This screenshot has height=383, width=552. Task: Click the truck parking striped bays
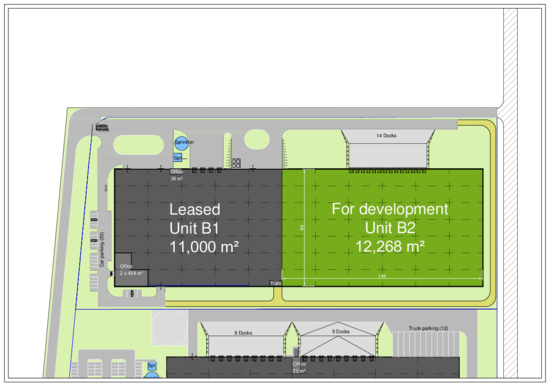[x=426, y=344]
